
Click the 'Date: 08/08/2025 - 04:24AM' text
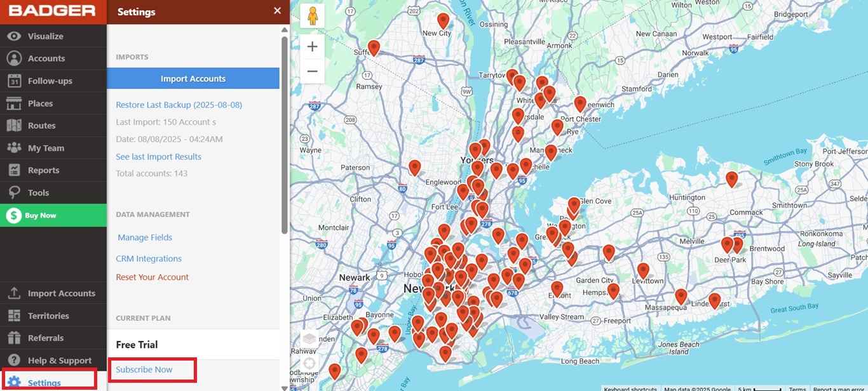pyautogui.click(x=169, y=139)
